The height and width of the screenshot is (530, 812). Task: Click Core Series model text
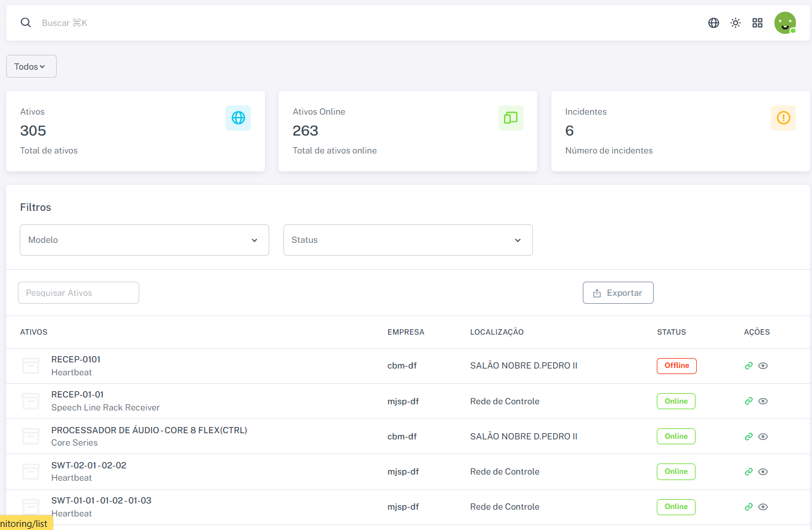75,442
